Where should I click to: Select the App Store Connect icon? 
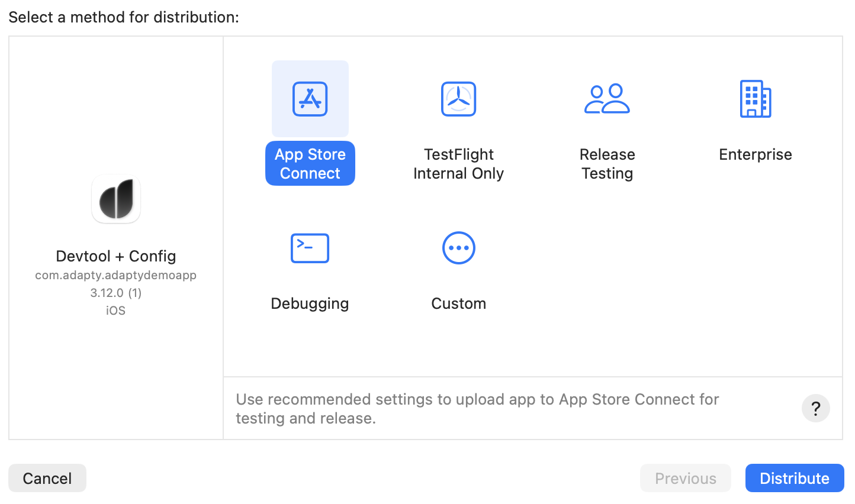pyautogui.click(x=310, y=99)
